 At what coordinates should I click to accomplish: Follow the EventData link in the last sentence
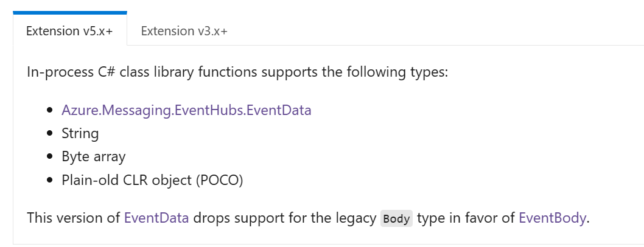tap(156, 218)
